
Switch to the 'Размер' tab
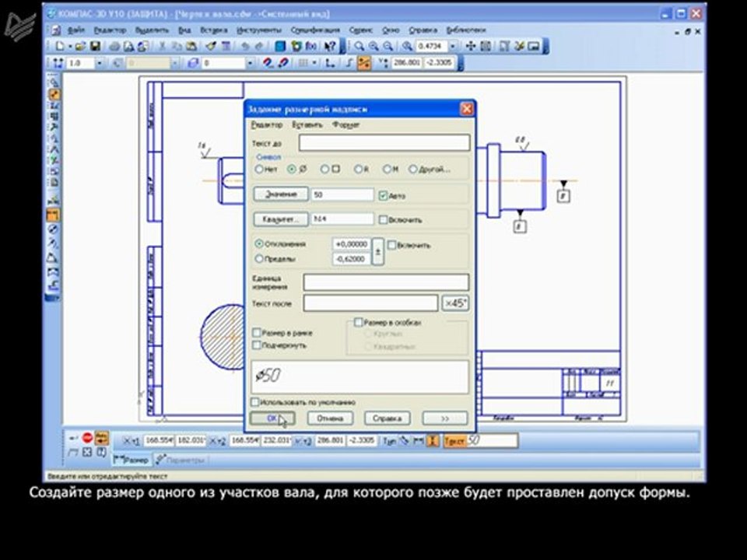click(132, 460)
